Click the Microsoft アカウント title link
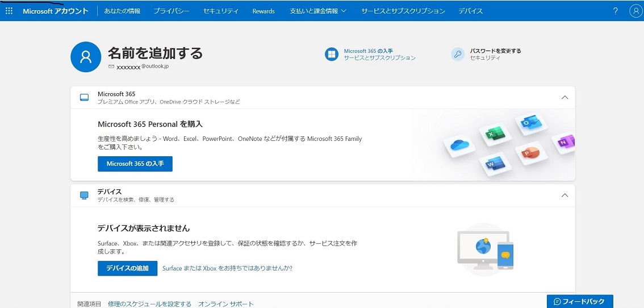This screenshot has height=308, width=644. click(x=56, y=11)
